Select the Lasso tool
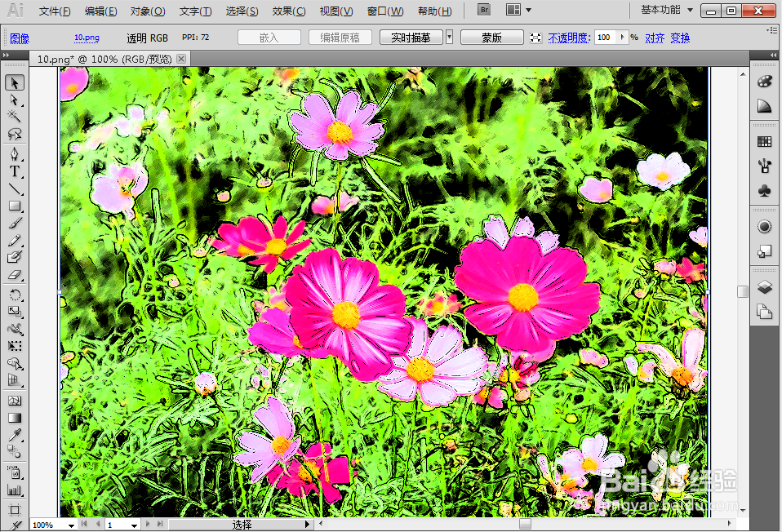 (x=15, y=134)
